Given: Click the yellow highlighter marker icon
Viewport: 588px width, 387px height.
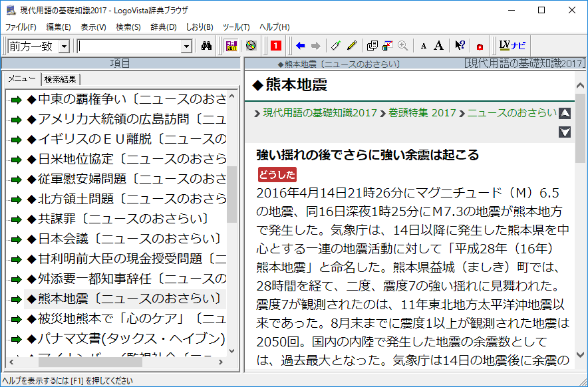Looking at the screenshot, I should (x=352, y=46).
